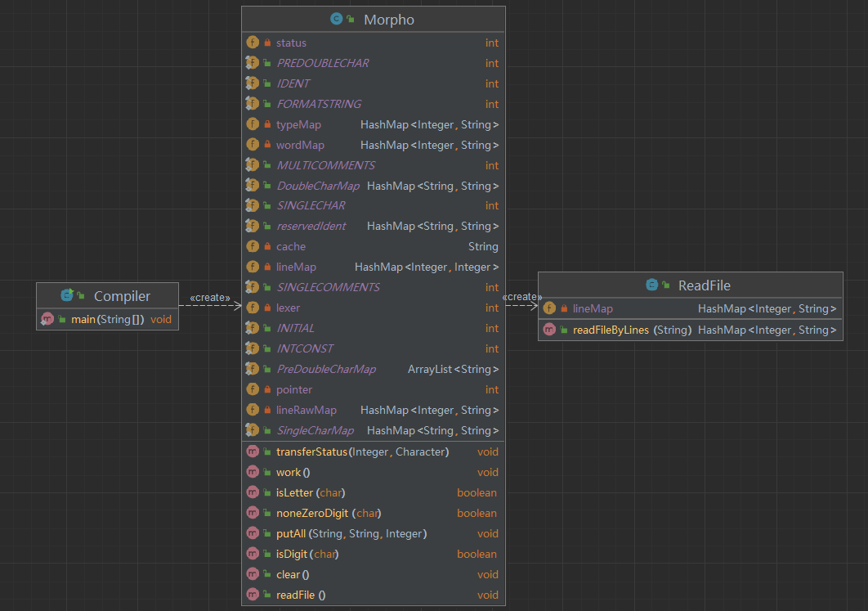Select the isLetter(char) method
868x611 pixels.
[311, 492]
